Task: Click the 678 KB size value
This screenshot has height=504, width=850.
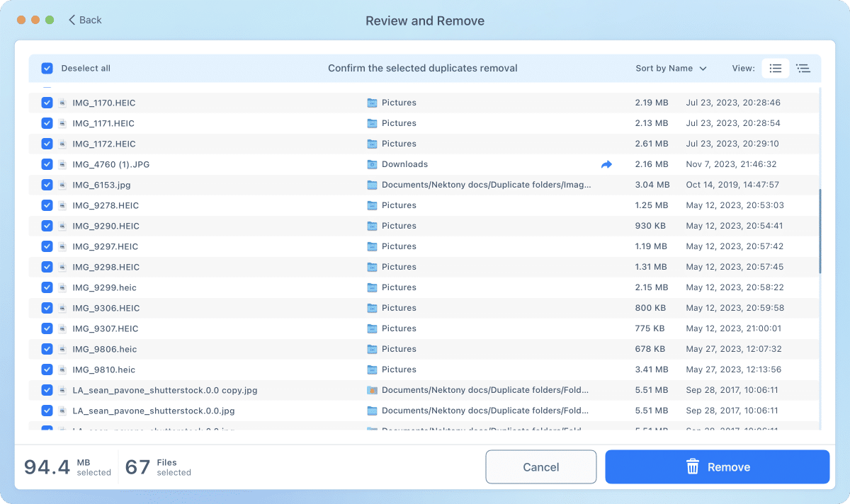Action: point(650,349)
